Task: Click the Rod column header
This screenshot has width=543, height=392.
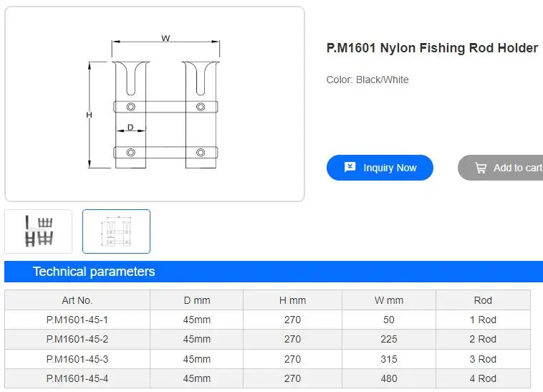Action: pos(483,300)
